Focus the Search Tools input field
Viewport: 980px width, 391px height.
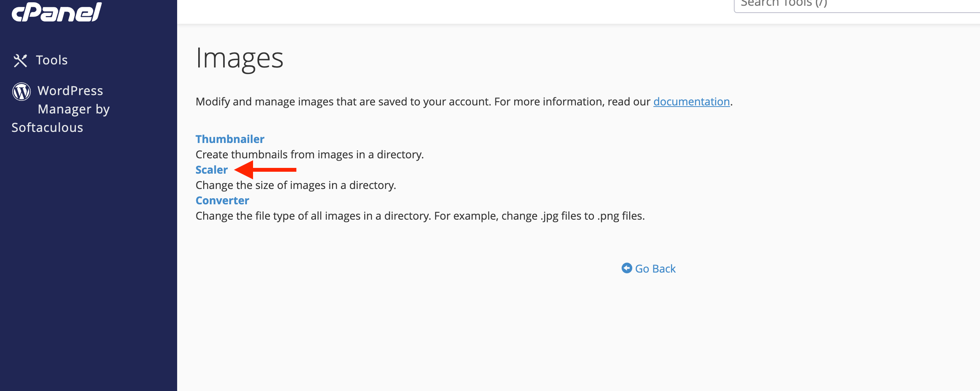pyautogui.click(x=857, y=5)
